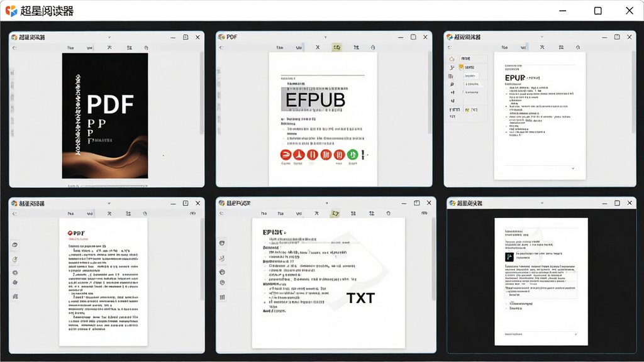Minimize the main 超星阅读器 window
Image resolution: width=644 pixels, height=362 pixels.
[x=563, y=11]
